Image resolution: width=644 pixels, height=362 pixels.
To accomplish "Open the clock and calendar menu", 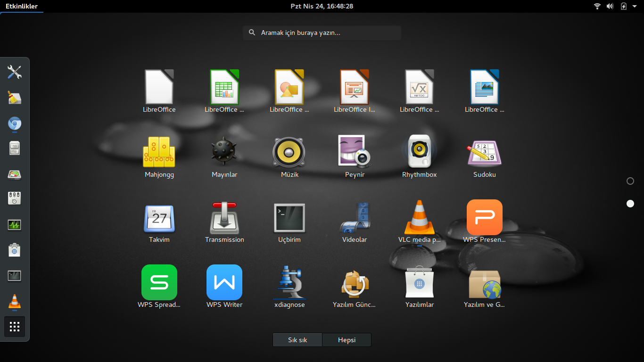I will (x=322, y=6).
